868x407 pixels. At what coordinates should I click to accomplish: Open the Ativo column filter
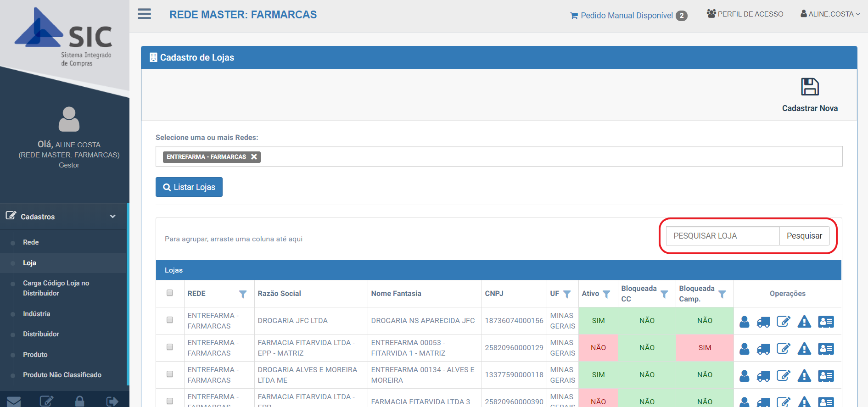606,294
